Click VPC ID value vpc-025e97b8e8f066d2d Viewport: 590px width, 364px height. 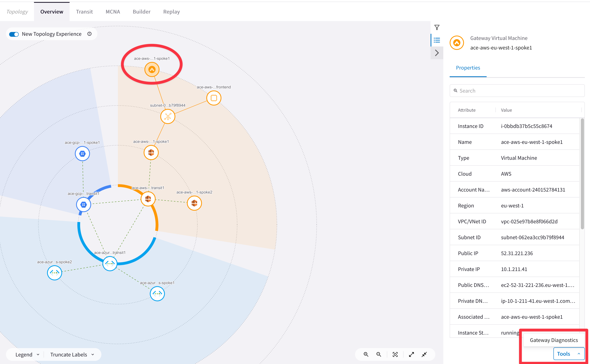(x=529, y=222)
